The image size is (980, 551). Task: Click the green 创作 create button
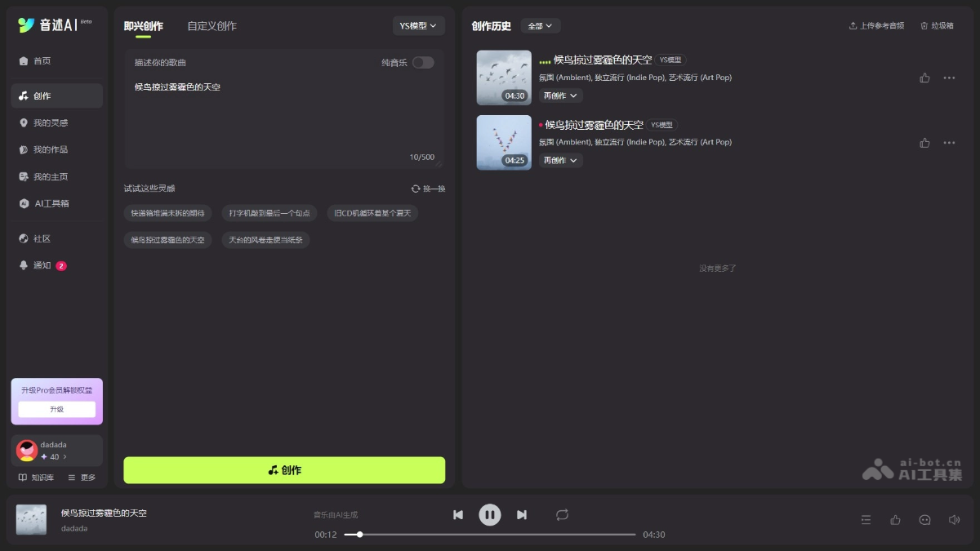[x=284, y=470]
